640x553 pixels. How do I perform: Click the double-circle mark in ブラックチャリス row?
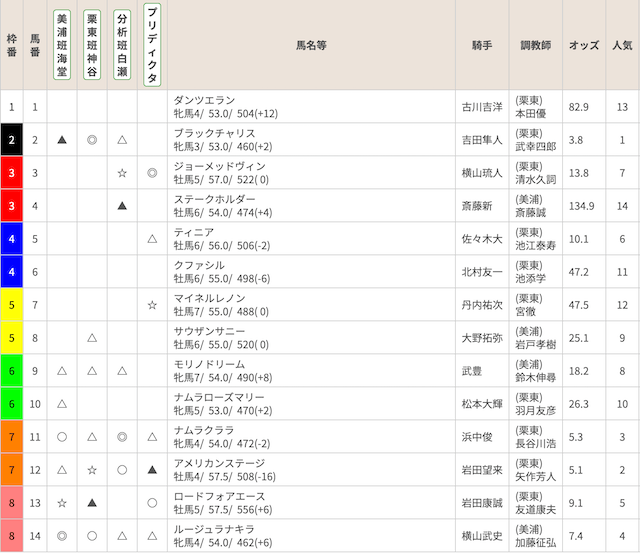pos(92,140)
